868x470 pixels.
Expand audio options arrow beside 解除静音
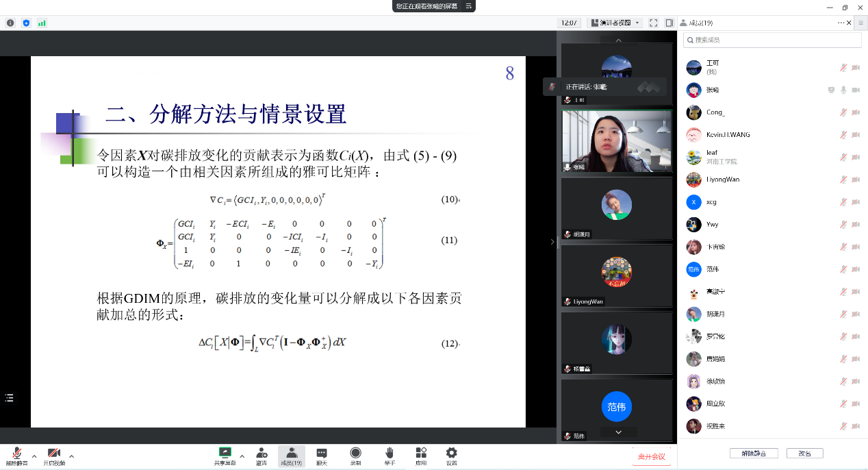(x=34, y=456)
